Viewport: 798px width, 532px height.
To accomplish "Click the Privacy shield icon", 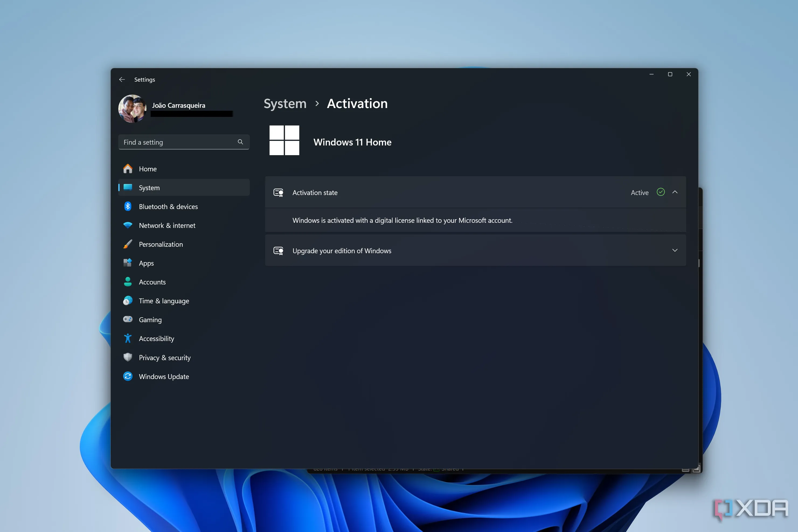I will [128, 357].
